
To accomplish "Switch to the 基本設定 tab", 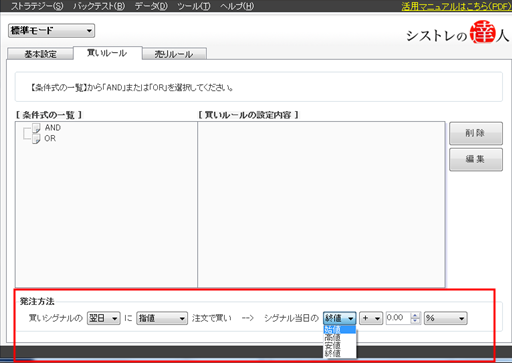I will pyautogui.click(x=40, y=54).
